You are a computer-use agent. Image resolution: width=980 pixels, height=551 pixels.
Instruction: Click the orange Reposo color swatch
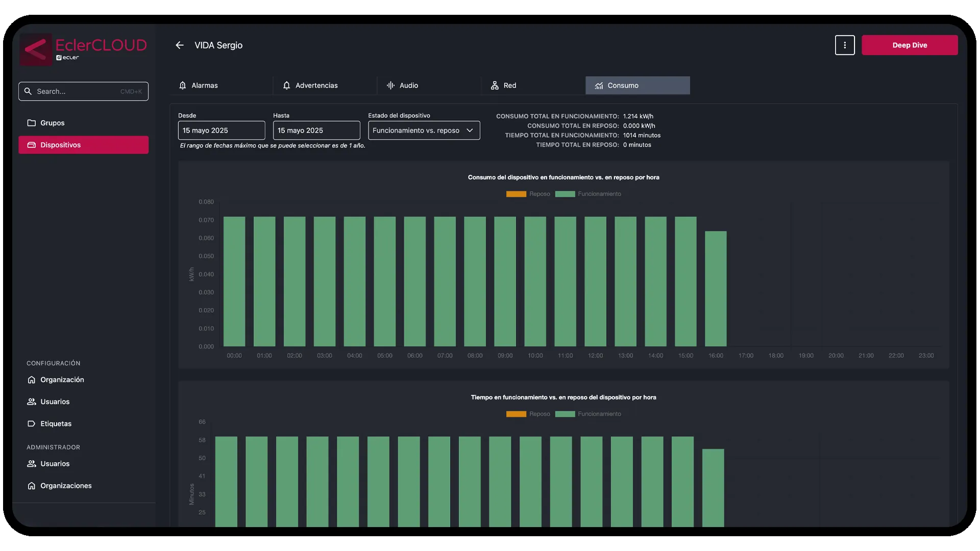[x=516, y=194]
